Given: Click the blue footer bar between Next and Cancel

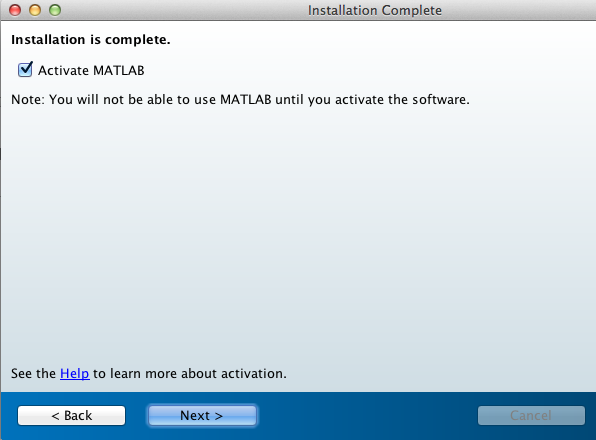Looking at the screenshot, I should pos(367,416).
